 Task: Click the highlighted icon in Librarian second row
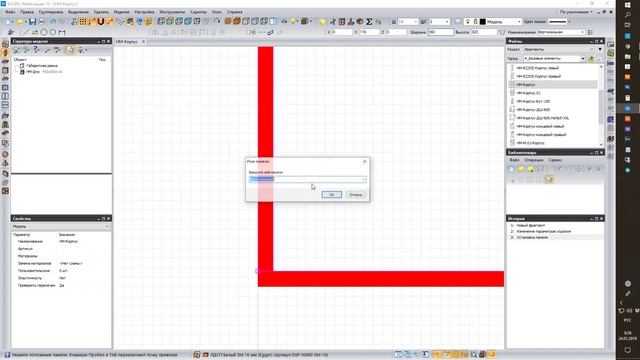point(549,179)
